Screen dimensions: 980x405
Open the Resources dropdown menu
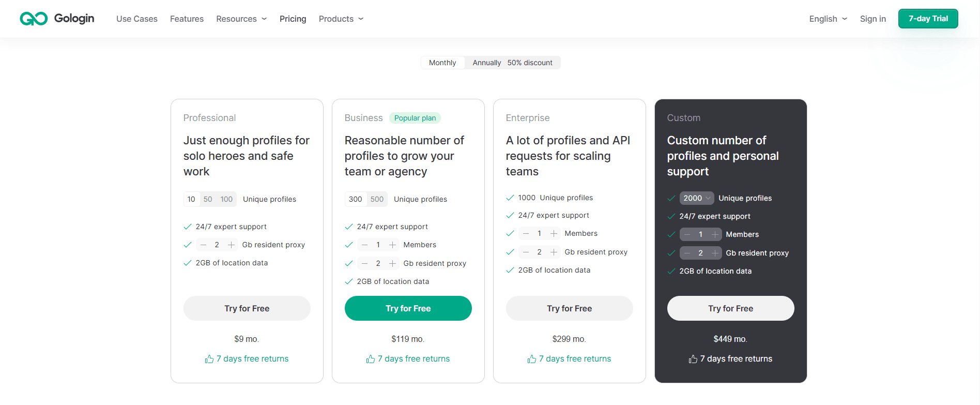[241, 19]
